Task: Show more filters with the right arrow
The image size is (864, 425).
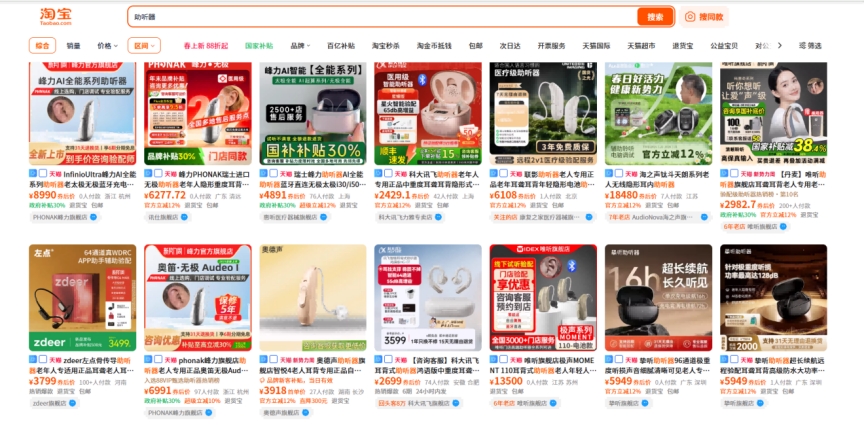Action: pyautogui.click(x=780, y=46)
